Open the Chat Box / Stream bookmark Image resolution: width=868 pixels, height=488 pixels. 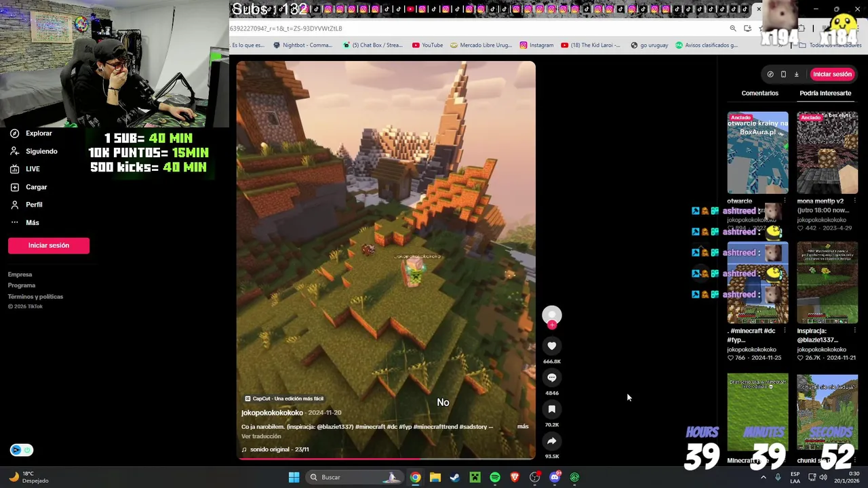pyautogui.click(x=372, y=45)
